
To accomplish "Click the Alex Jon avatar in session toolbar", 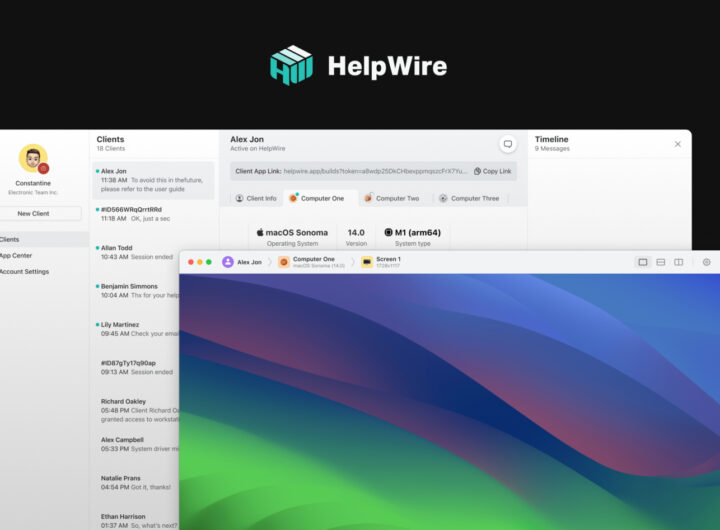I will tap(228, 262).
